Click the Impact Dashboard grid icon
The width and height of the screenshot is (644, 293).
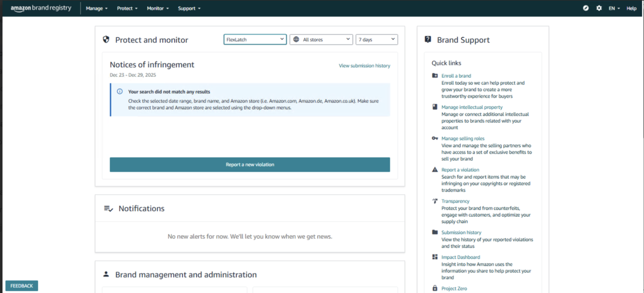coord(435,257)
